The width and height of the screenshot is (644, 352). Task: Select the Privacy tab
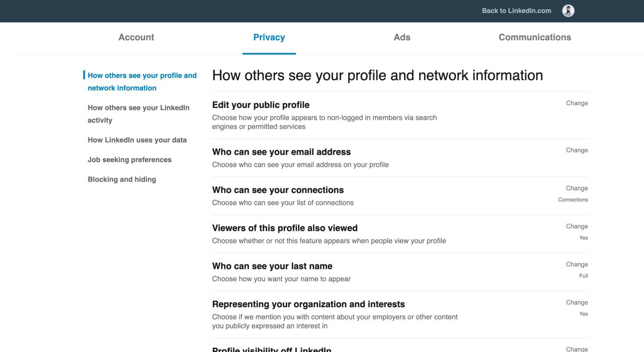pyautogui.click(x=269, y=37)
